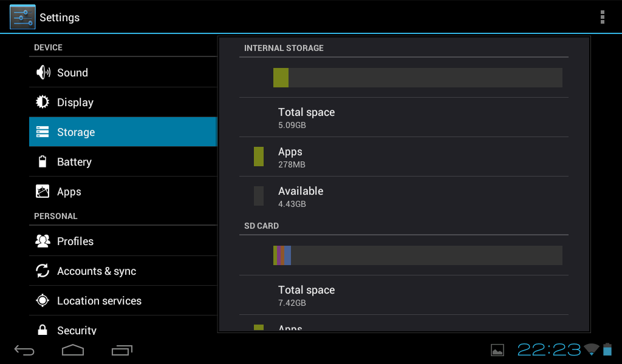Click the Accounts & sync refresh icon
The height and width of the screenshot is (364, 622).
(43, 271)
